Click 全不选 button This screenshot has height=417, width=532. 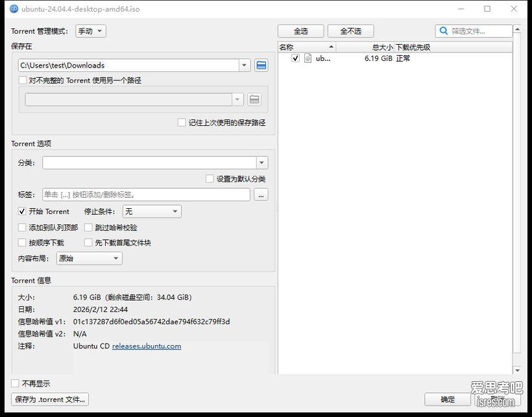(351, 31)
